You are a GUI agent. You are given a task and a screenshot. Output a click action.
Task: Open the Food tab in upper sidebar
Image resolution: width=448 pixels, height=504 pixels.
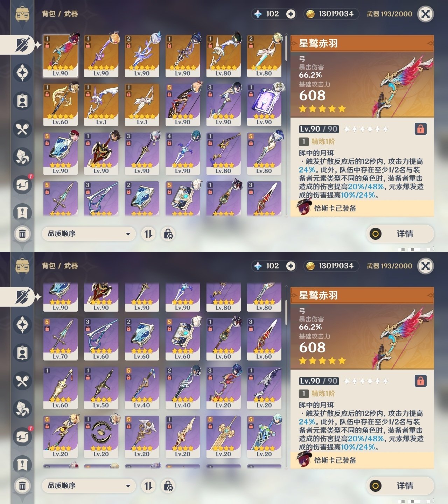tap(22, 129)
